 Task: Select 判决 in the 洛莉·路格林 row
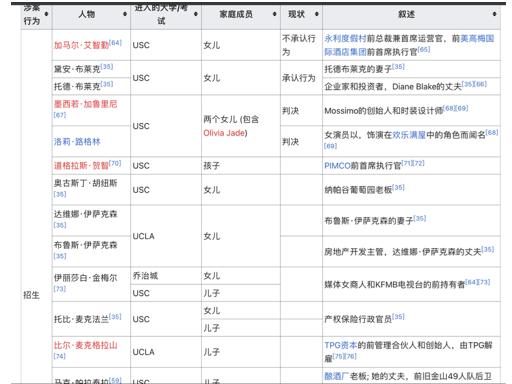[x=290, y=142]
